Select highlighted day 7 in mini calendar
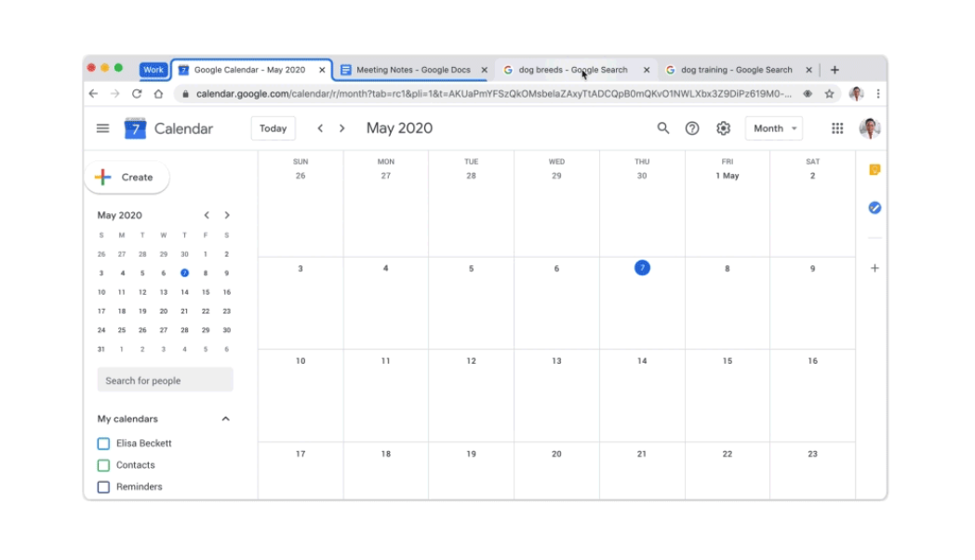 pyautogui.click(x=184, y=273)
